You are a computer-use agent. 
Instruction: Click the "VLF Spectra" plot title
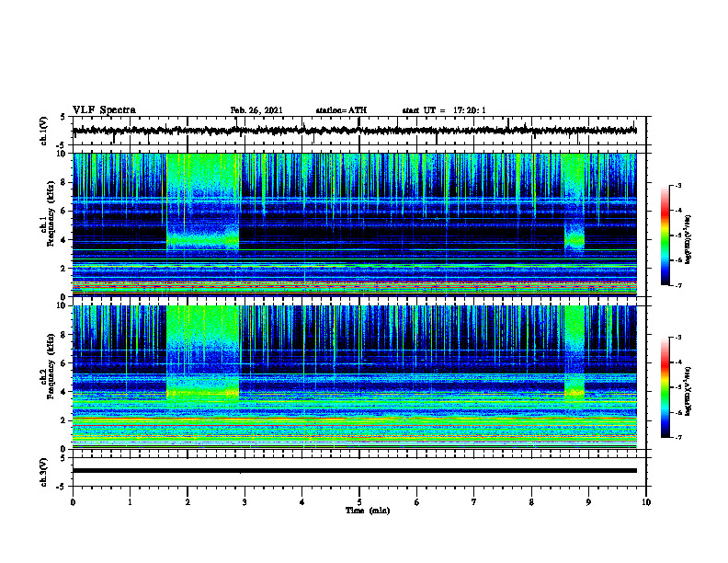tap(104, 110)
